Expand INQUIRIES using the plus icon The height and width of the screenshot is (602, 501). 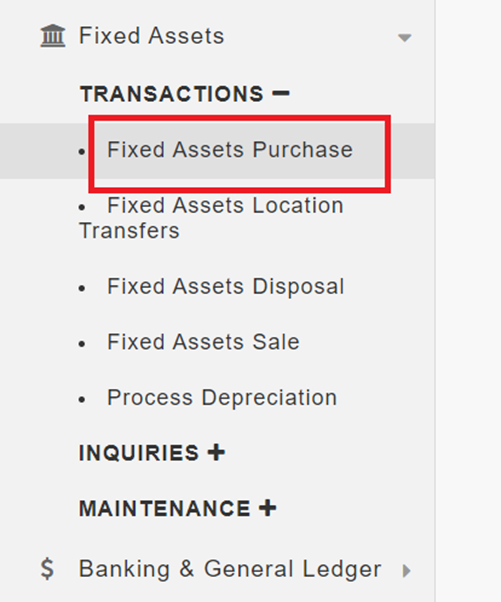[x=216, y=452]
